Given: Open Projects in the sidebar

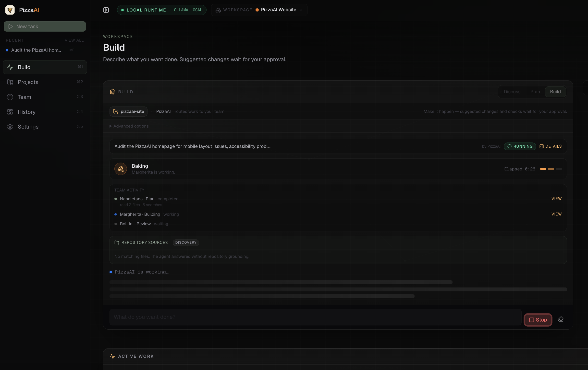Looking at the screenshot, I should point(45,82).
